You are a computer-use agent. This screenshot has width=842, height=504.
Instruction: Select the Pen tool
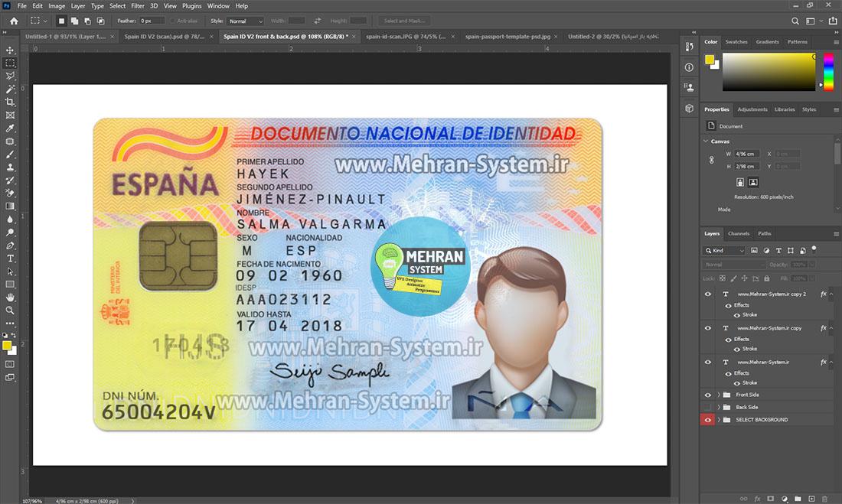10,245
